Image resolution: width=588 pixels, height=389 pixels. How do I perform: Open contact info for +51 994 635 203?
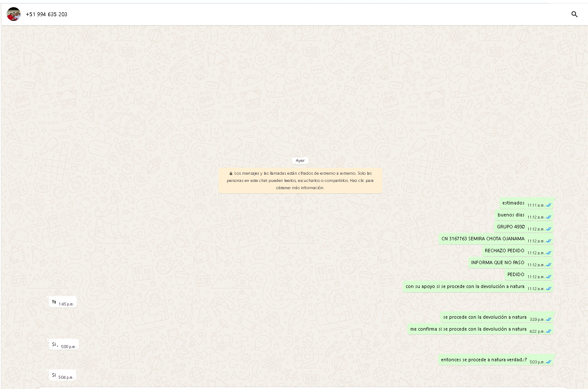(x=46, y=14)
